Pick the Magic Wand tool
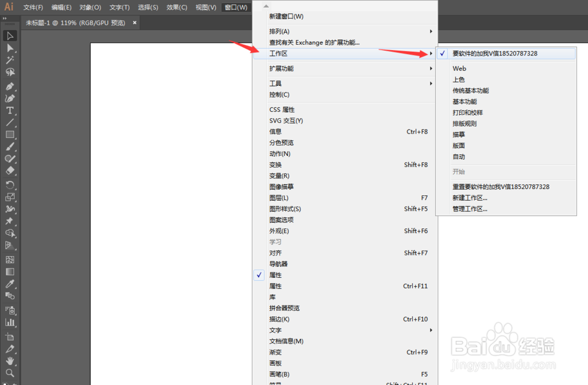 [x=10, y=60]
